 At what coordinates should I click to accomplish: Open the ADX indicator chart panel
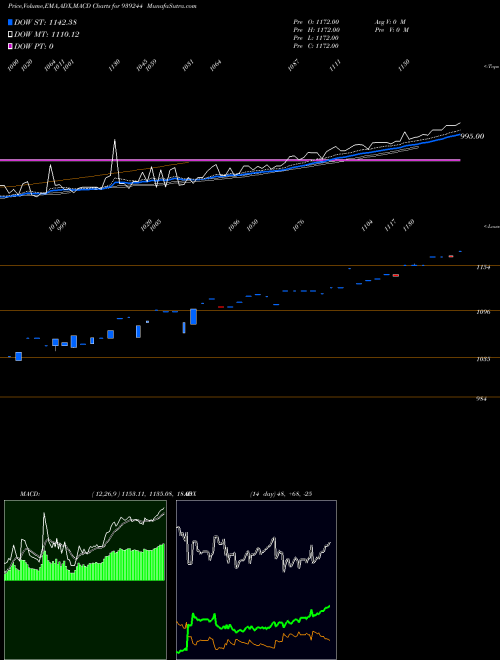click(x=256, y=580)
